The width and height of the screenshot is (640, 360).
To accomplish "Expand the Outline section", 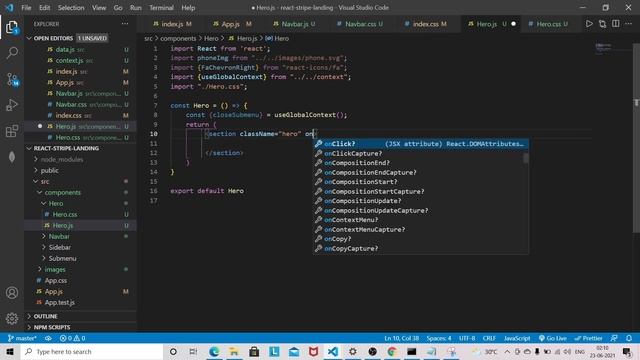I will point(45,316).
